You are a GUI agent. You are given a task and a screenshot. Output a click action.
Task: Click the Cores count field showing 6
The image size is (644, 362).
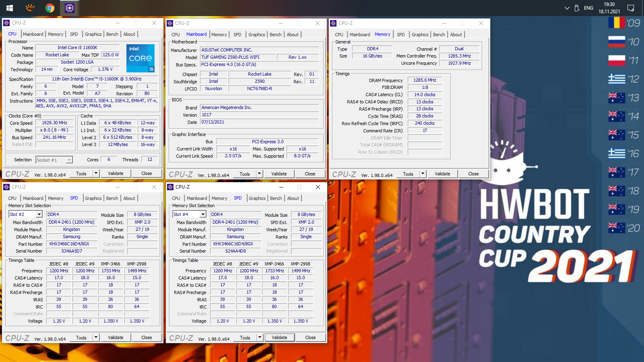point(109,159)
